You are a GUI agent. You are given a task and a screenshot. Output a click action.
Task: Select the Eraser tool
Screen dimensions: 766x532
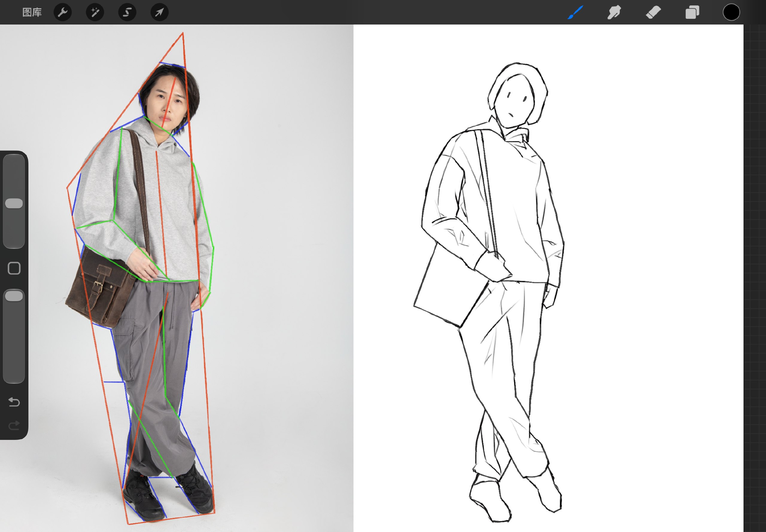tap(653, 12)
